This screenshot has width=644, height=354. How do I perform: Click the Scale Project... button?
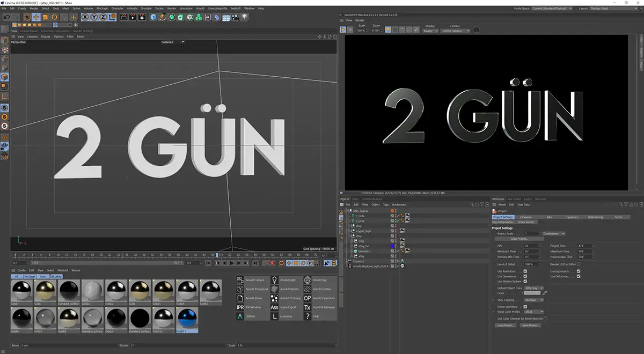[x=520, y=239]
